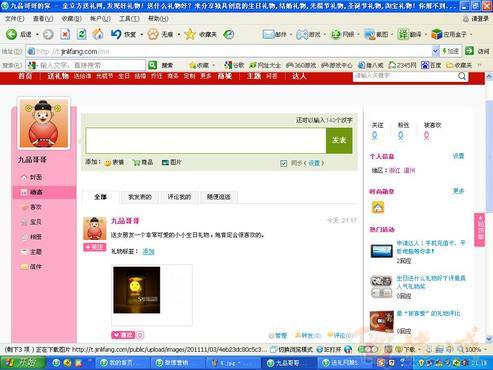Click the blue 恢复 restore arrow icon
Viewport: 493px width, 370px height.
116,34
